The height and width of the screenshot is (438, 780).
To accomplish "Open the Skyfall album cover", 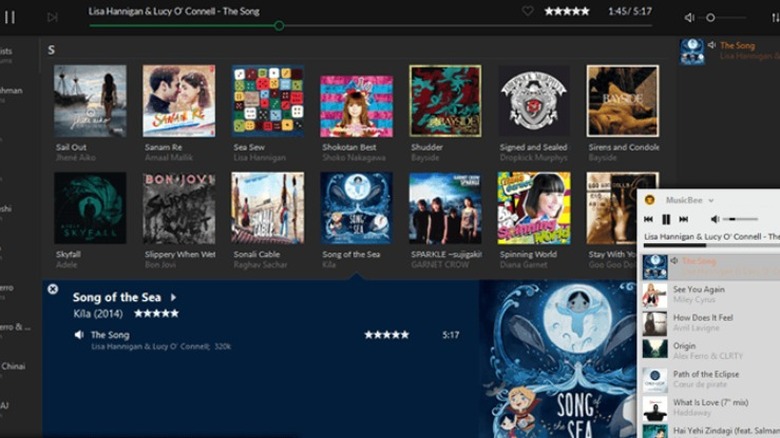I will (x=90, y=208).
